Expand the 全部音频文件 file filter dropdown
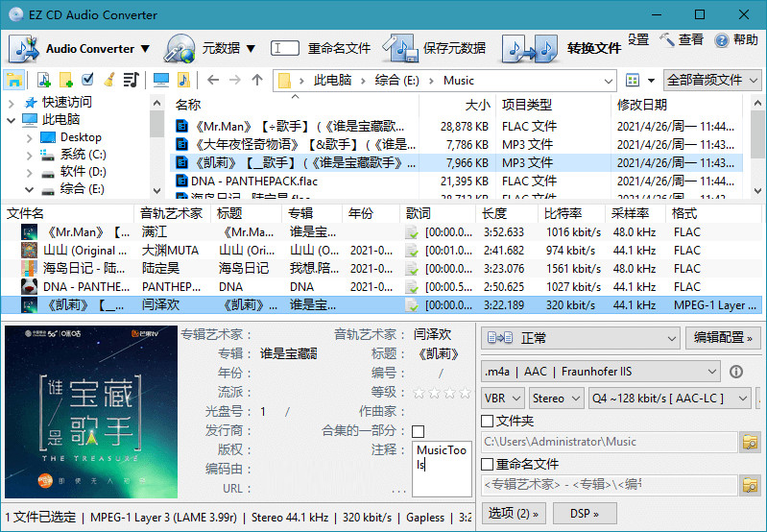767x532 pixels. [712, 80]
